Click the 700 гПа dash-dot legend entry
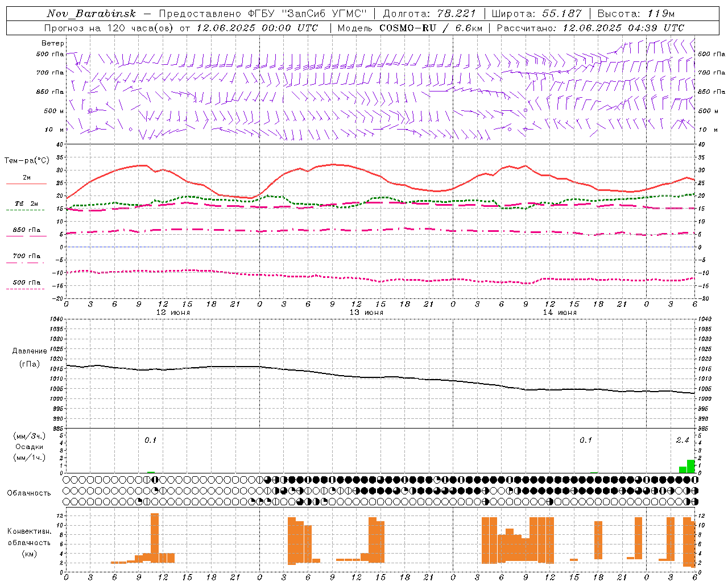 point(26,259)
